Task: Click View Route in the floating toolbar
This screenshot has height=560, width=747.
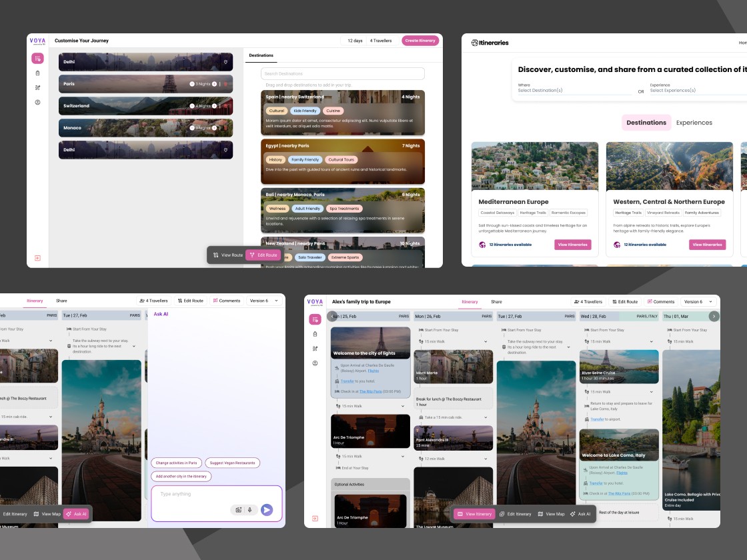Action: [227, 255]
